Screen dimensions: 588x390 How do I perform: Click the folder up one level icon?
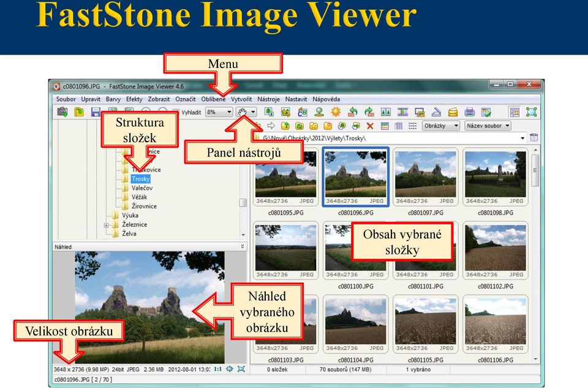coord(285,126)
